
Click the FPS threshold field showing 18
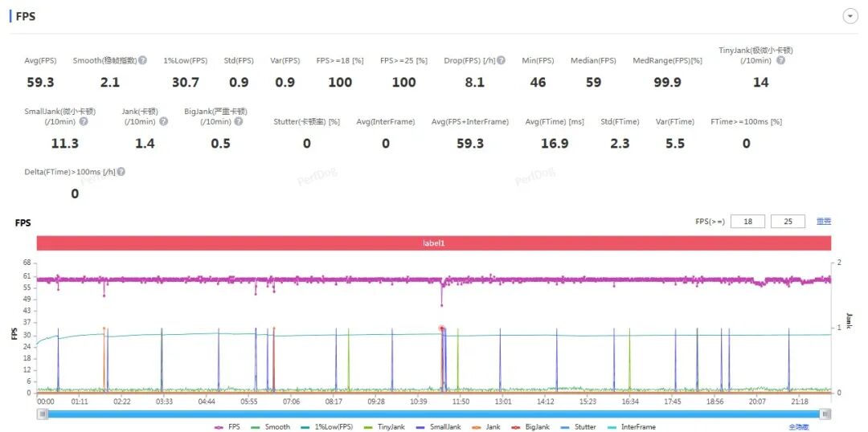tap(747, 222)
